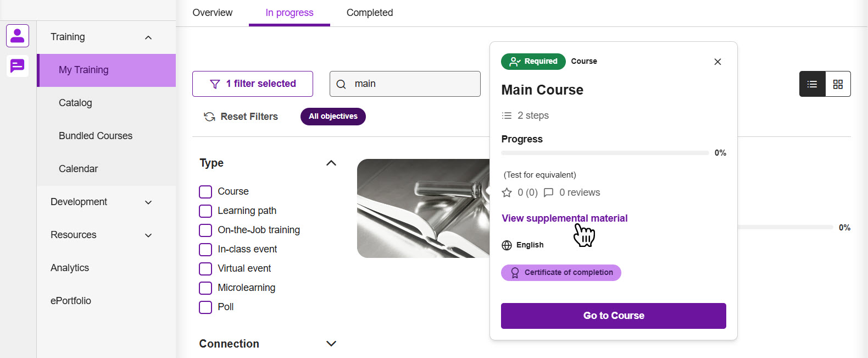This screenshot has width=868, height=358.
Task: Switch to grid view layout
Action: (838, 84)
